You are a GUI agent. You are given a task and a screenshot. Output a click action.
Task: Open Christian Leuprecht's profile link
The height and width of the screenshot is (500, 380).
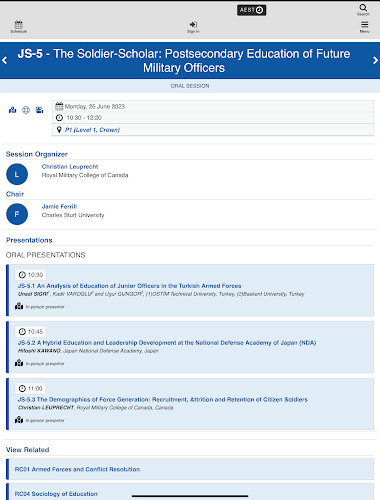coord(70,166)
